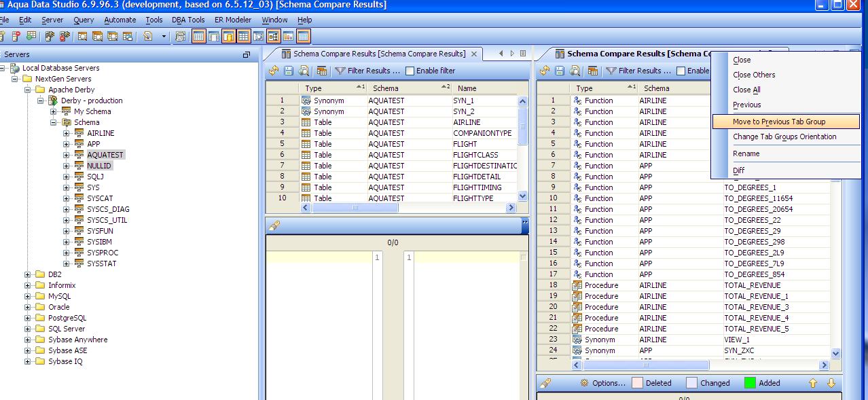Screen dimensions: 868x400
Task: Select the NULLID schema tree item
Action: tap(98, 166)
